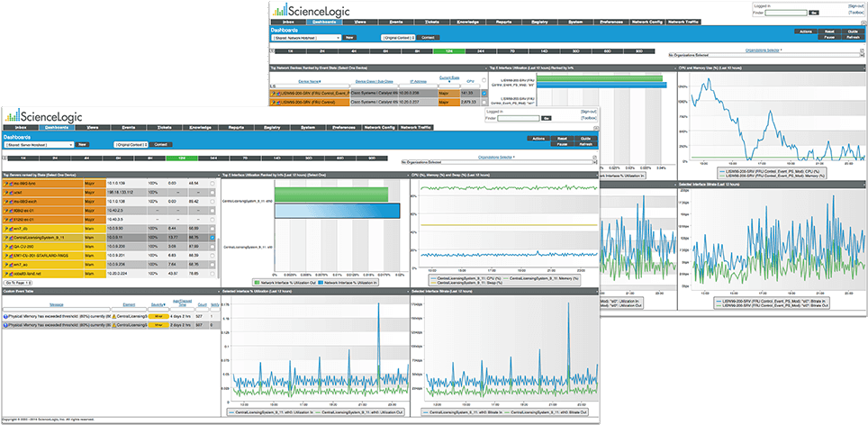Click Pause button in front window

pos(561,144)
